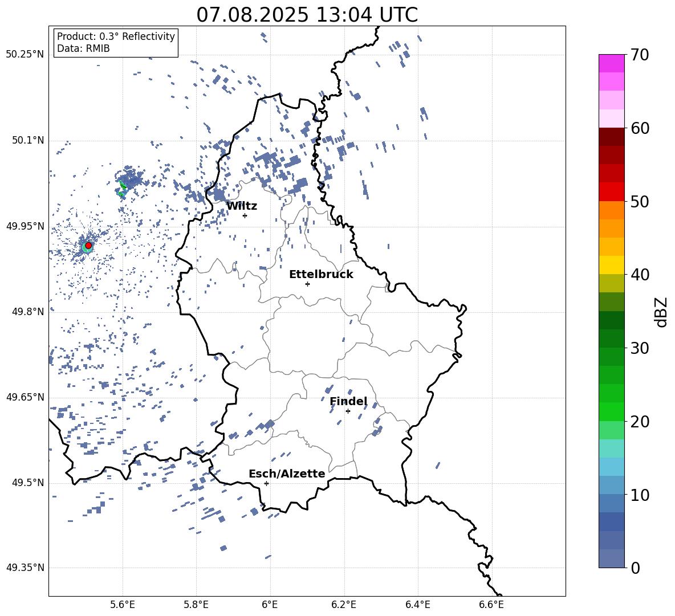Click the bright green colorbar segment above 20

coord(612,411)
